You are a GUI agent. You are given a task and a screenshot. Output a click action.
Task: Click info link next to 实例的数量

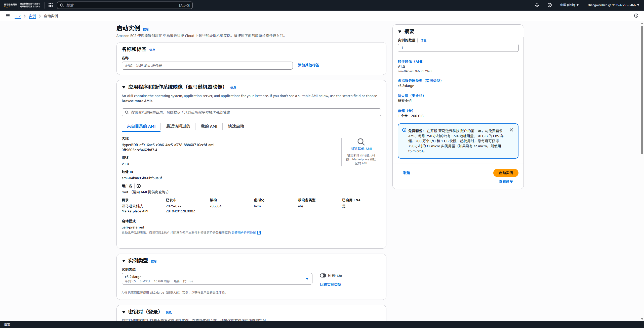click(x=423, y=40)
